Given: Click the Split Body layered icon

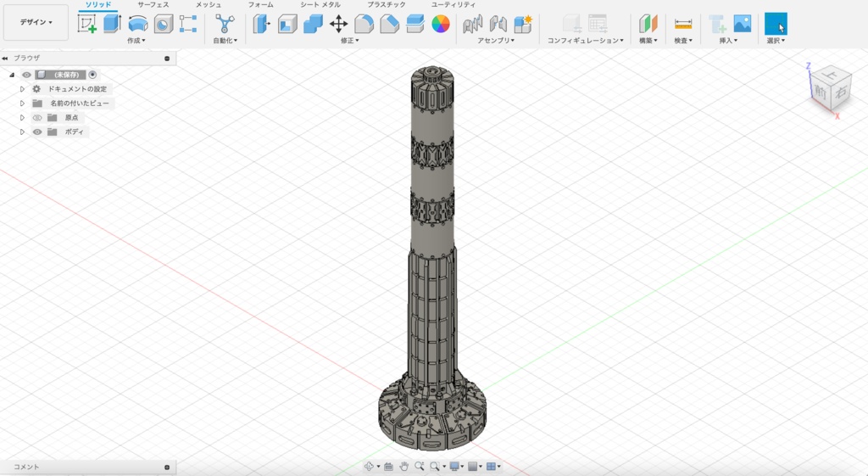Looking at the screenshot, I should pyautogui.click(x=415, y=24).
